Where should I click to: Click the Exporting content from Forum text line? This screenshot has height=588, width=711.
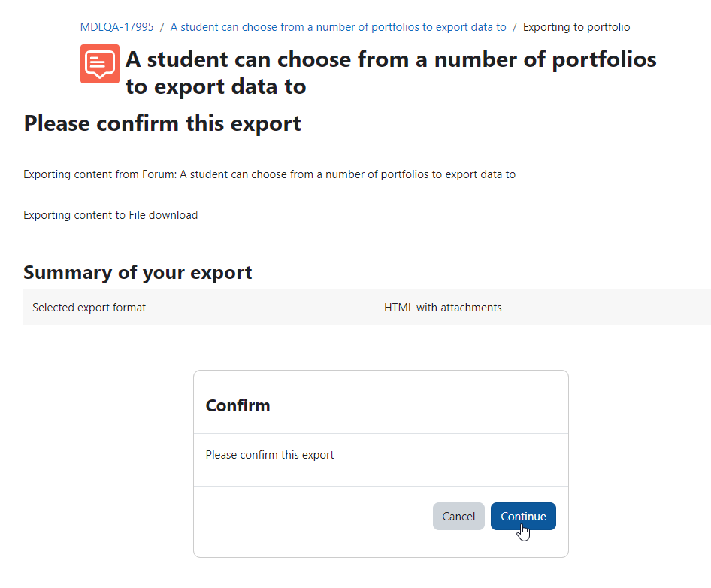(x=269, y=174)
